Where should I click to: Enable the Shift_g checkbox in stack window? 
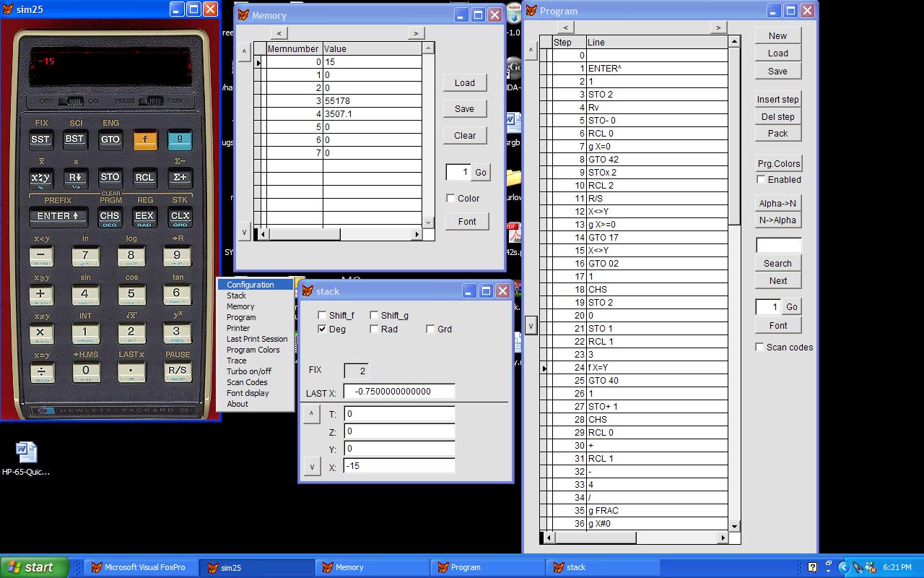pos(374,315)
